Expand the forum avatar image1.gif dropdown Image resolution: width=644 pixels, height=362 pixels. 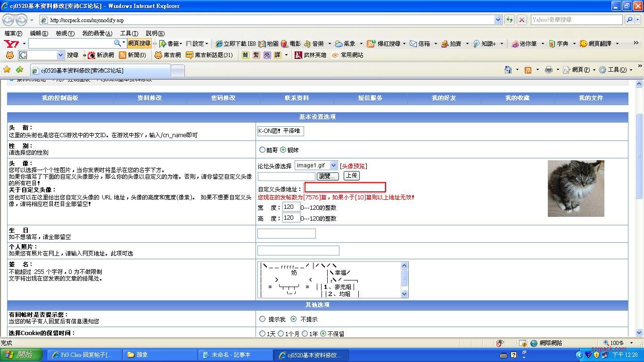[x=333, y=165]
